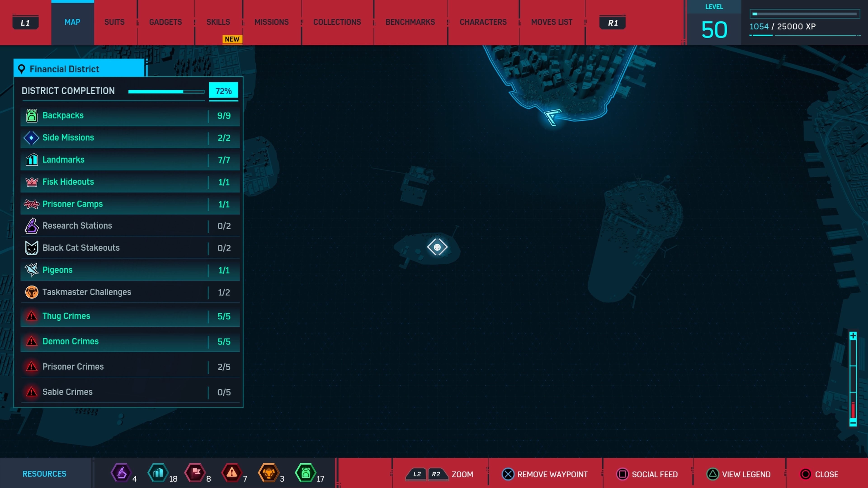
Task: Switch to the Skills tab
Action: pyautogui.click(x=218, y=22)
